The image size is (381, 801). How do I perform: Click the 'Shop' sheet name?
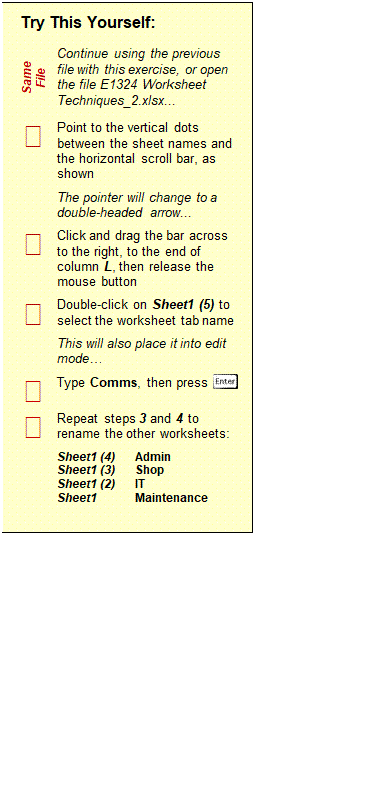coord(150,470)
